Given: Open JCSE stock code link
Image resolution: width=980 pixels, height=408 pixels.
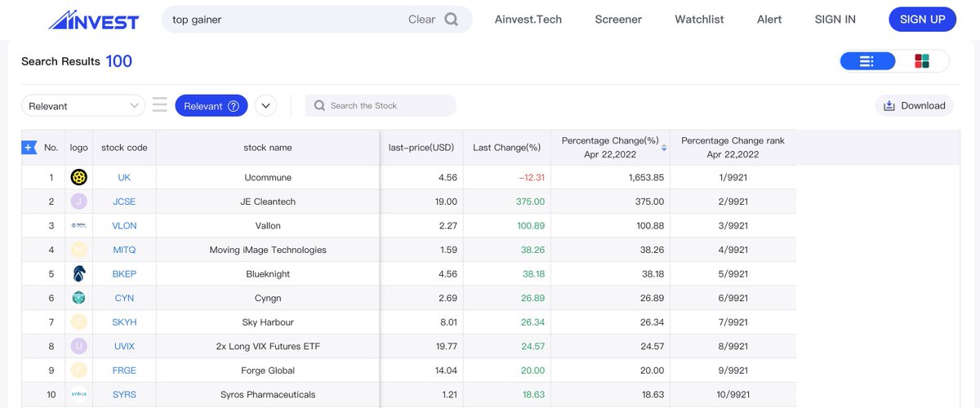Looking at the screenshot, I should (x=124, y=202).
